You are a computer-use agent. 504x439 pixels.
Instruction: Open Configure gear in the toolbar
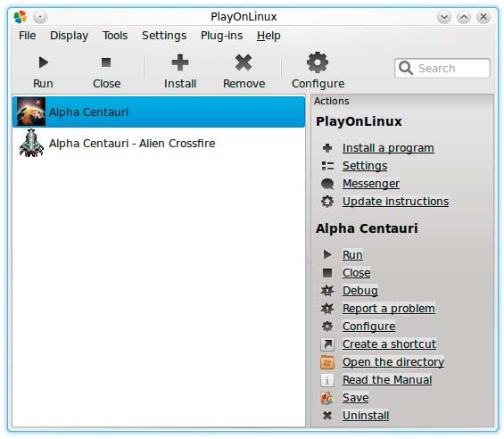[x=318, y=62]
